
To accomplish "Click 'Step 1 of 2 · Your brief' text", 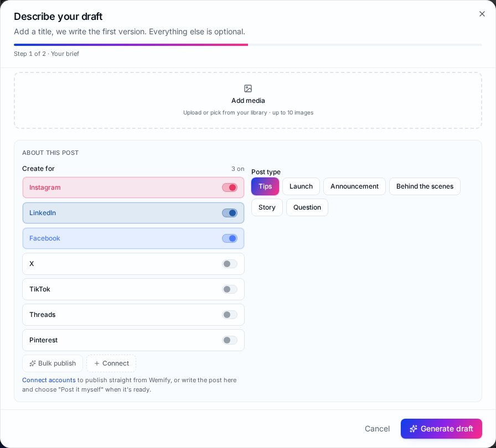I will [46, 54].
